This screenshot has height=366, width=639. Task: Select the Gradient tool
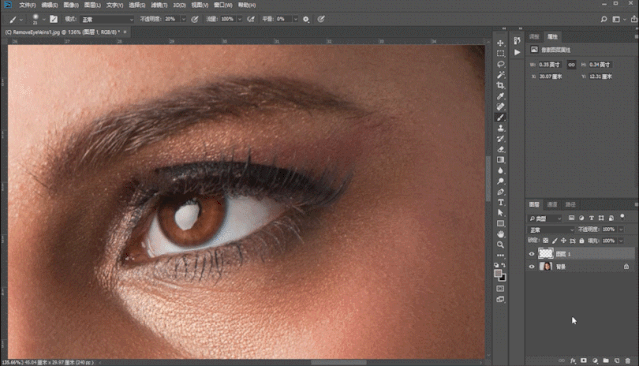pos(500,160)
